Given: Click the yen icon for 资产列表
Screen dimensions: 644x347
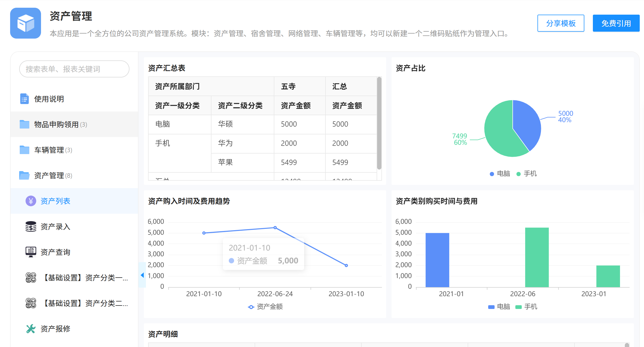Looking at the screenshot, I should click(x=31, y=201).
